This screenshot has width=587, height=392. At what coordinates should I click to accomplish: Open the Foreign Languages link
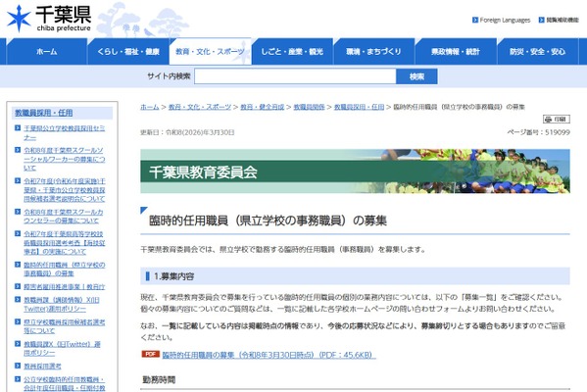[505, 21]
